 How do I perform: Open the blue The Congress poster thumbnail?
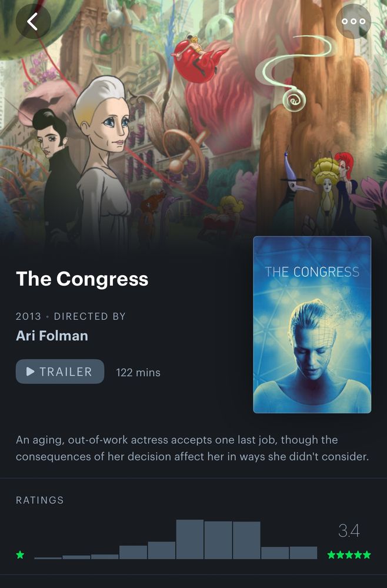pyautogui.click(x=312, y=325)
